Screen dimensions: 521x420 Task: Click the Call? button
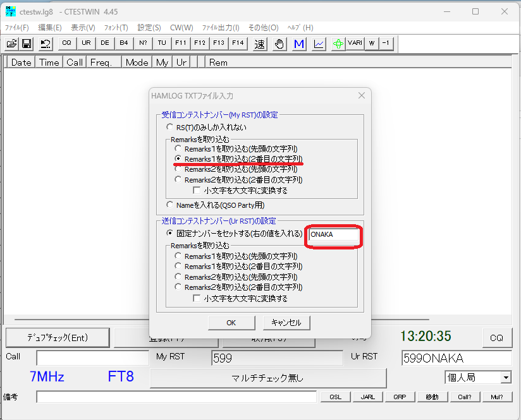coord(465,397)
